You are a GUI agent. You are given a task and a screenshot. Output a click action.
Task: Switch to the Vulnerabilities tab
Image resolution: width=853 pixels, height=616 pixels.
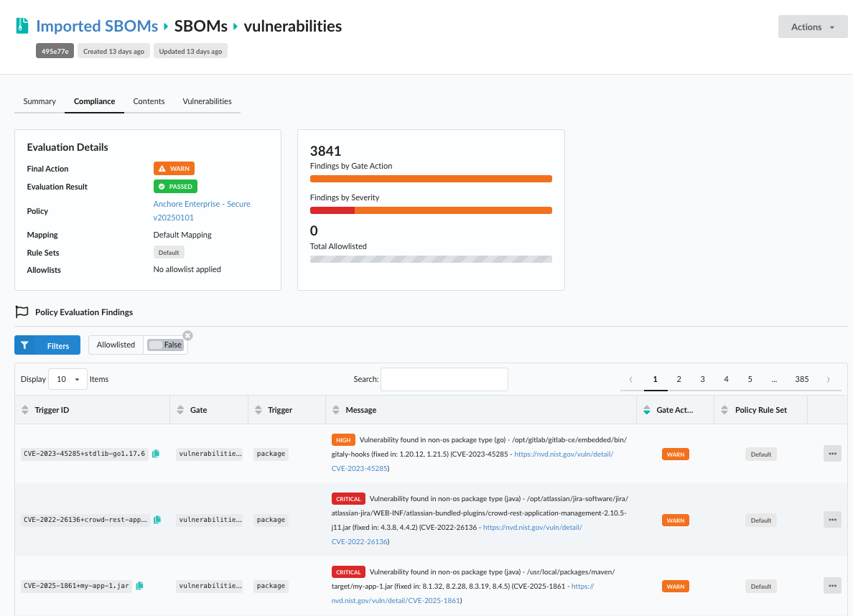click(x=207, y=101)
